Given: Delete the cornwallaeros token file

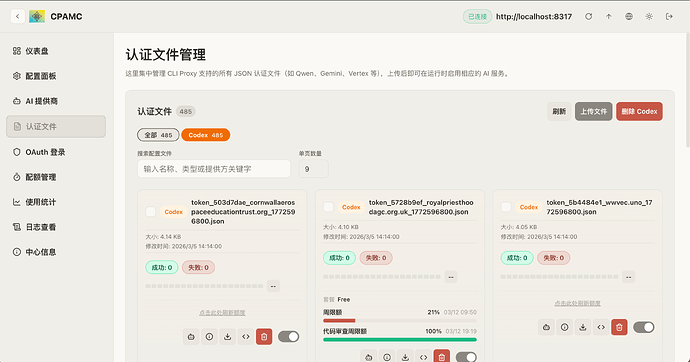Looking at the screenshot, I should pyautogui.click(x=264, y=337).
